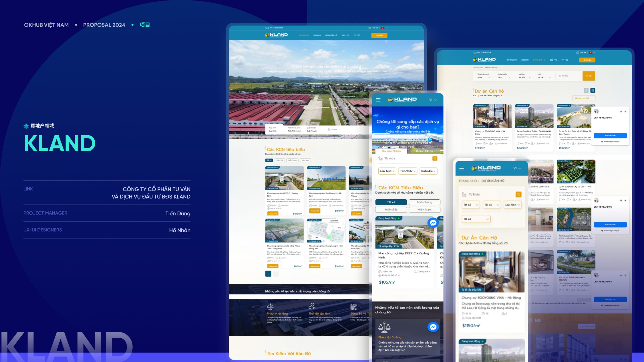Open the VI language dropdown in the mobile homepage mockup
This screenshot has height=362, width=644.
tap(433, 100)
